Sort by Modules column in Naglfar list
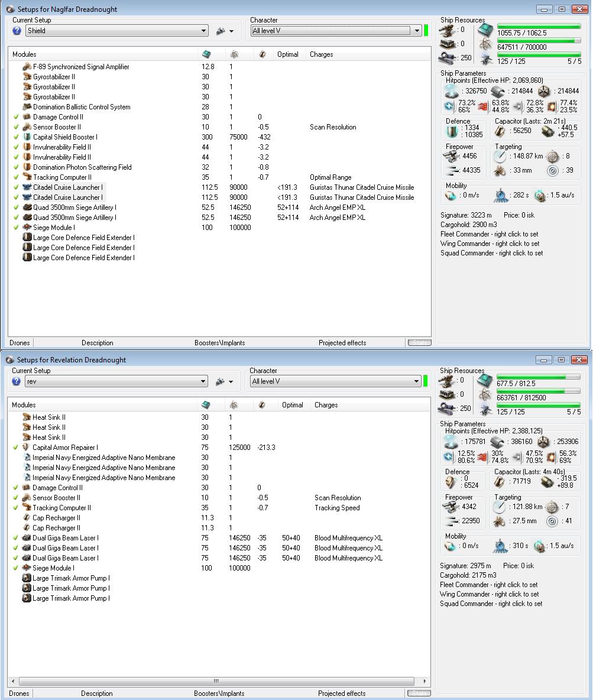This screenshot has width=593, height=700. click(25, 54)
